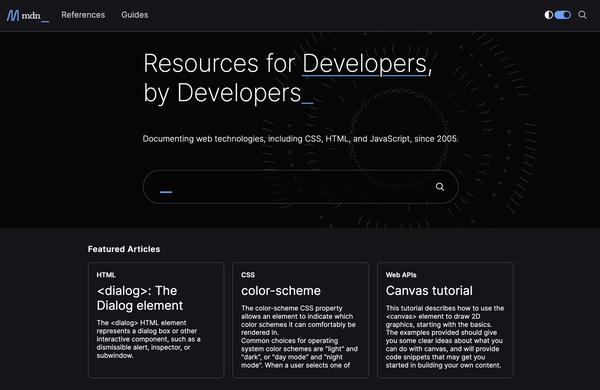Open the Guides menu
This screenshot has width=600, height=390.
pos(135,15)
